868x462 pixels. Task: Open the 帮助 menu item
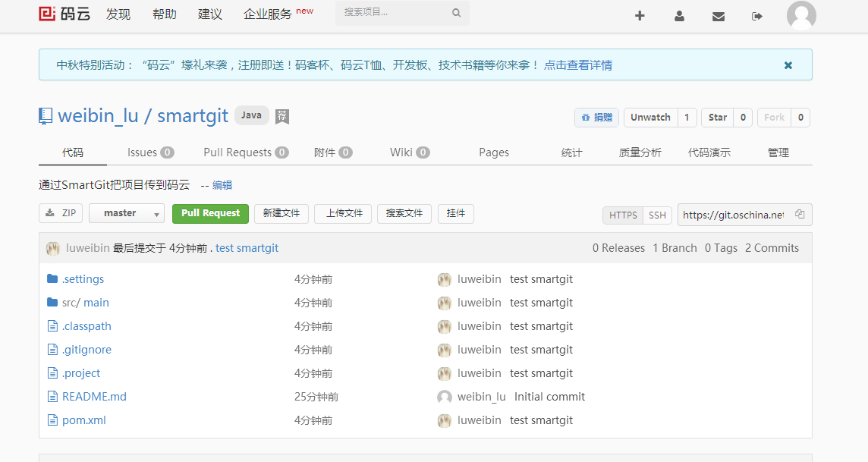(165, 14)
